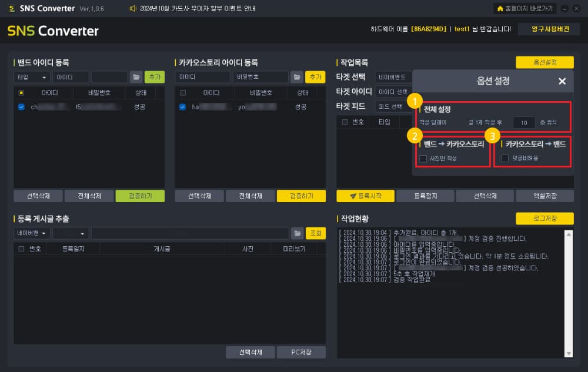
Task: Click the 옵션설정 yellow button
Action: pos(544,62)
